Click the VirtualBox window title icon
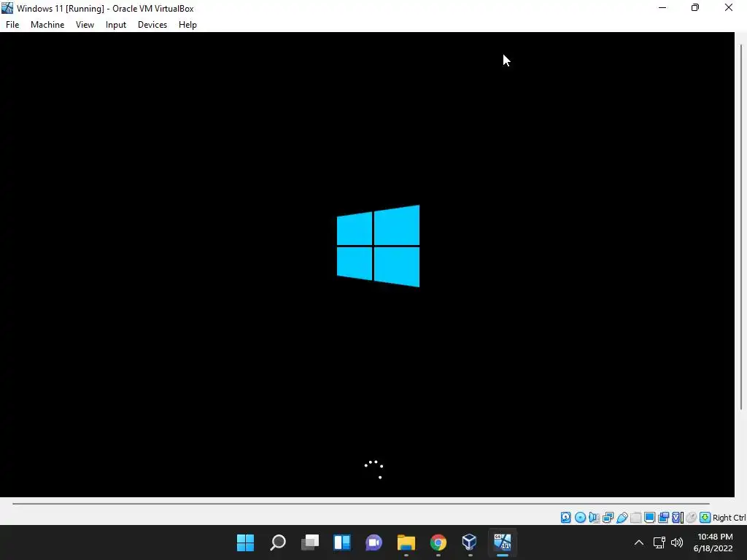This screenshot has height=560, width=747. [7, 7]
